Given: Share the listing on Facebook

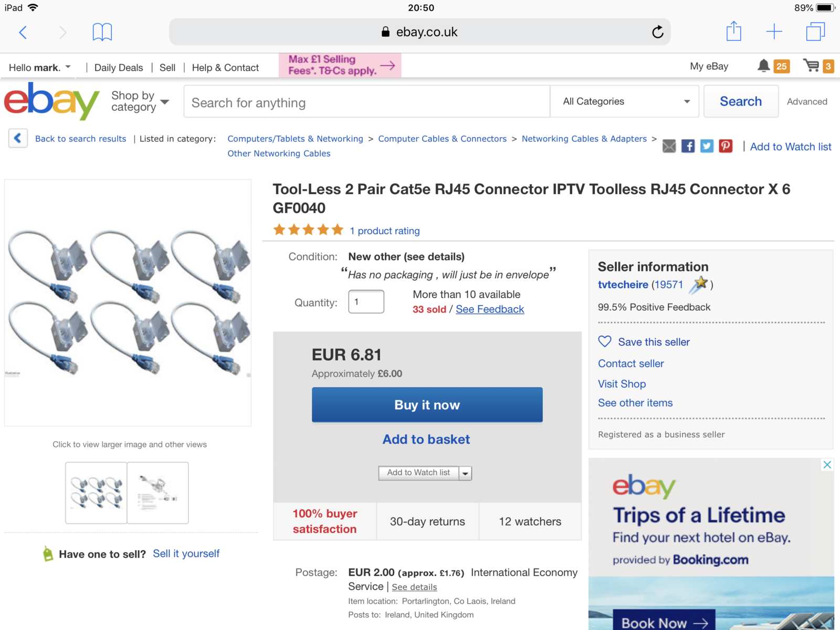Looking at the screenshot, I should [688, 146].
